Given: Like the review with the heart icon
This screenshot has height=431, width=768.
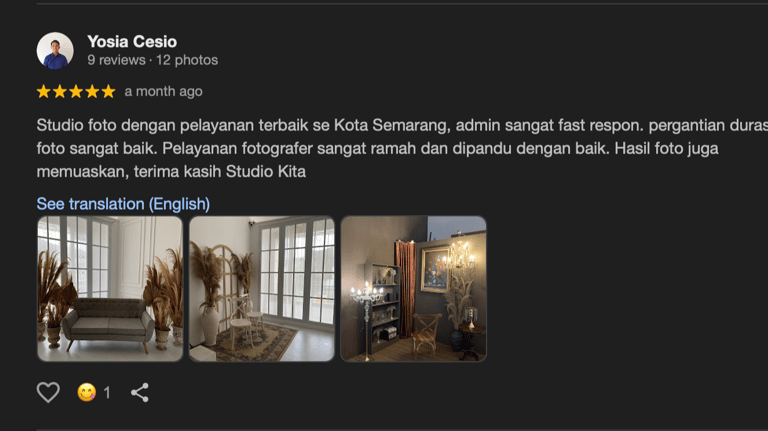Looking at the screenshot, I should (48, 392).
